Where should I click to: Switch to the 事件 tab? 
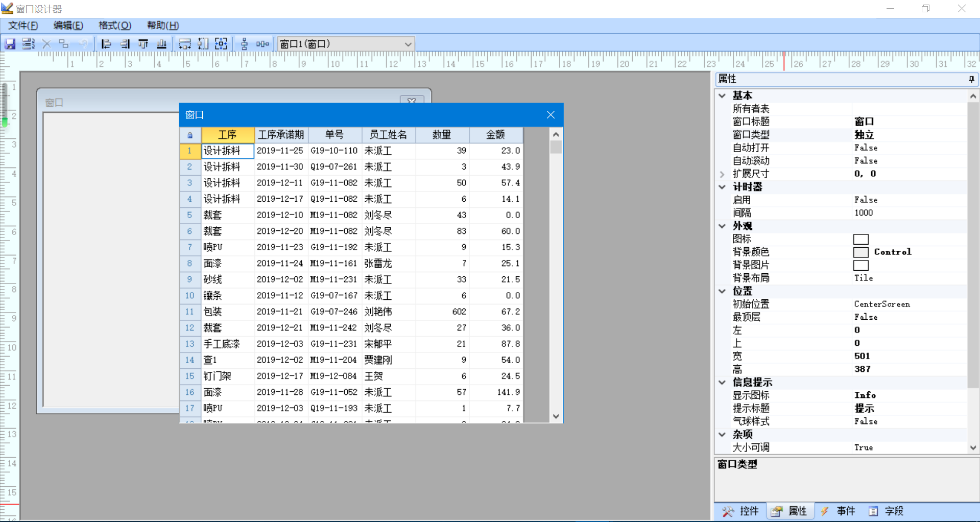[x=845, y=511]
